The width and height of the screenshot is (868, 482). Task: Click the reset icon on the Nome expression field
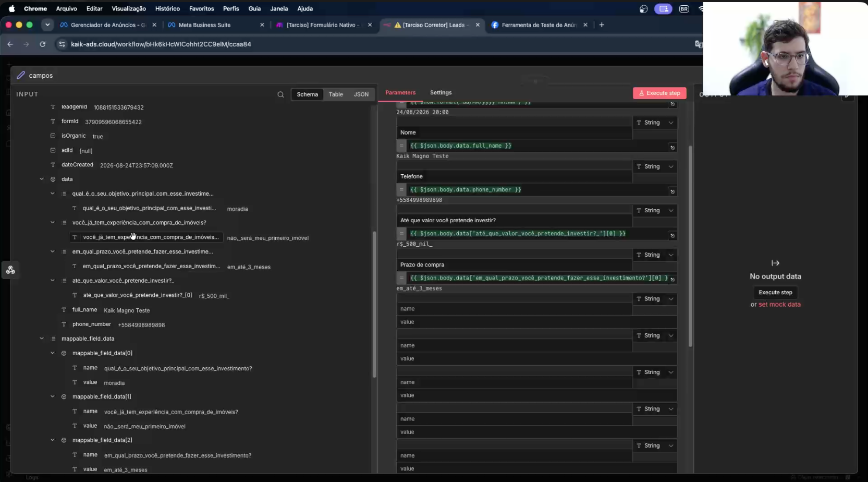coord(673,148)
